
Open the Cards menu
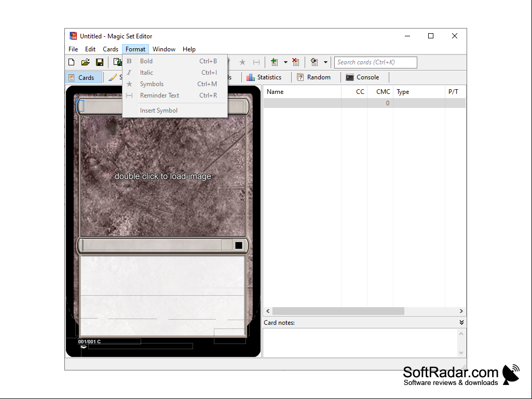[110, 49]
